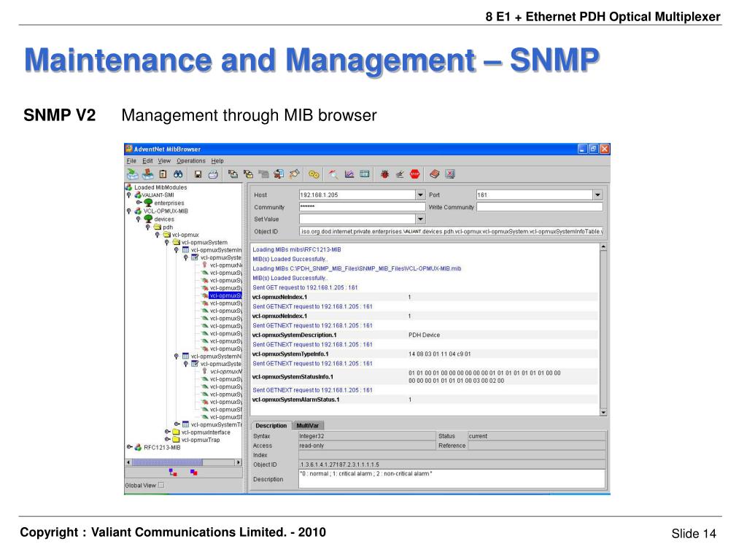
Task: Click the binoculars Find node icon
Action: (178, 174)
